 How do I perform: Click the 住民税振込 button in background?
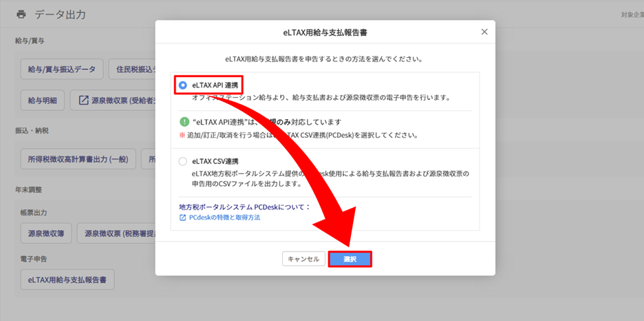(x=132, y=69)
